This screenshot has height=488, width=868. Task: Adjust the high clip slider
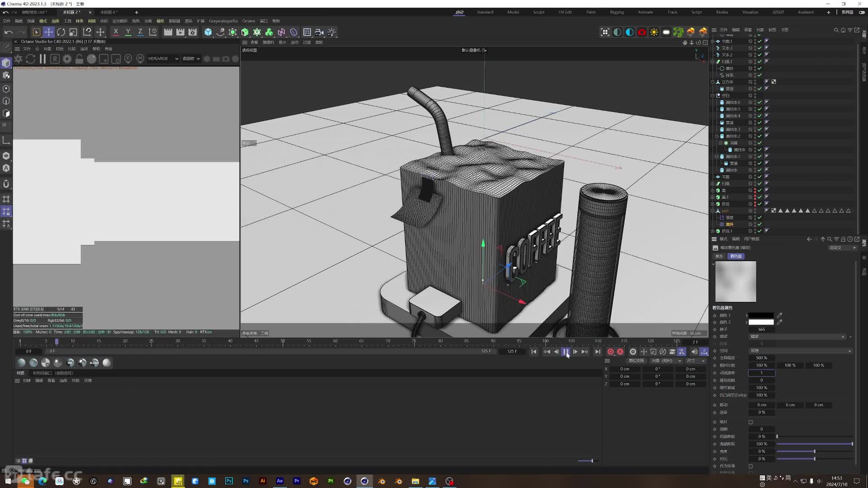[815, 444]
